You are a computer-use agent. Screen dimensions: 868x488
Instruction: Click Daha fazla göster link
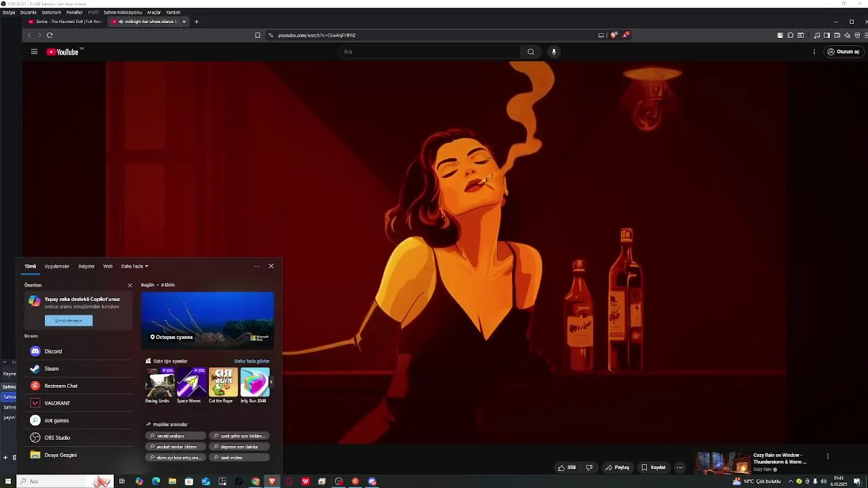click(252, 361)
